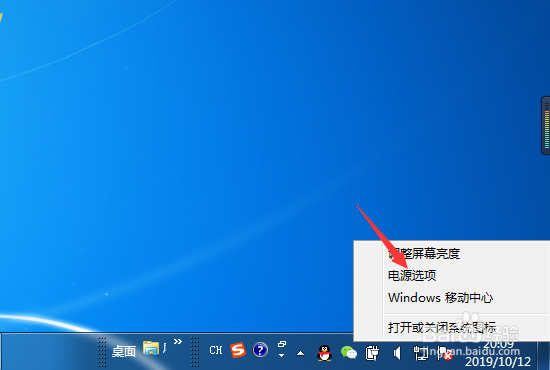
Task: Click the 桌面 toolbar label
Action: coord(123,351)
